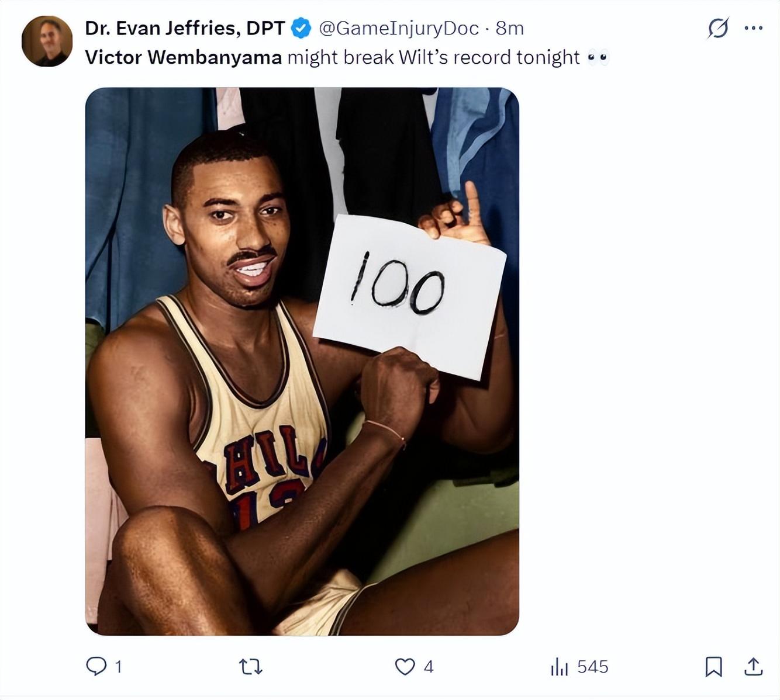Click the reply speech bubble icon

click(96, 666)
